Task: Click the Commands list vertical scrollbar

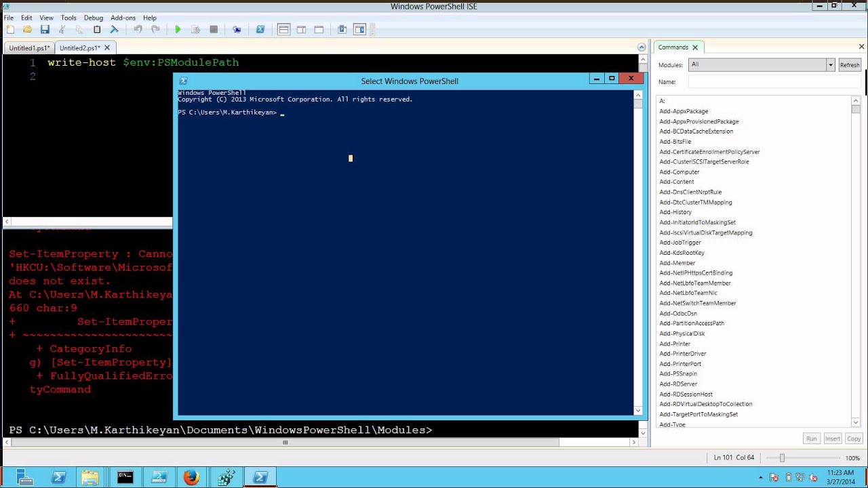Action: (x=856, y=262)
